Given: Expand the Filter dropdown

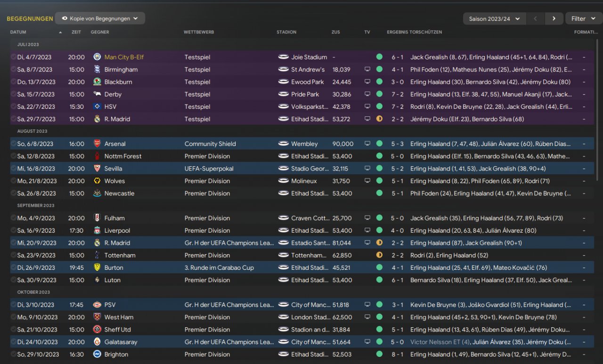Looking at the screenshot, I should 583,19.
